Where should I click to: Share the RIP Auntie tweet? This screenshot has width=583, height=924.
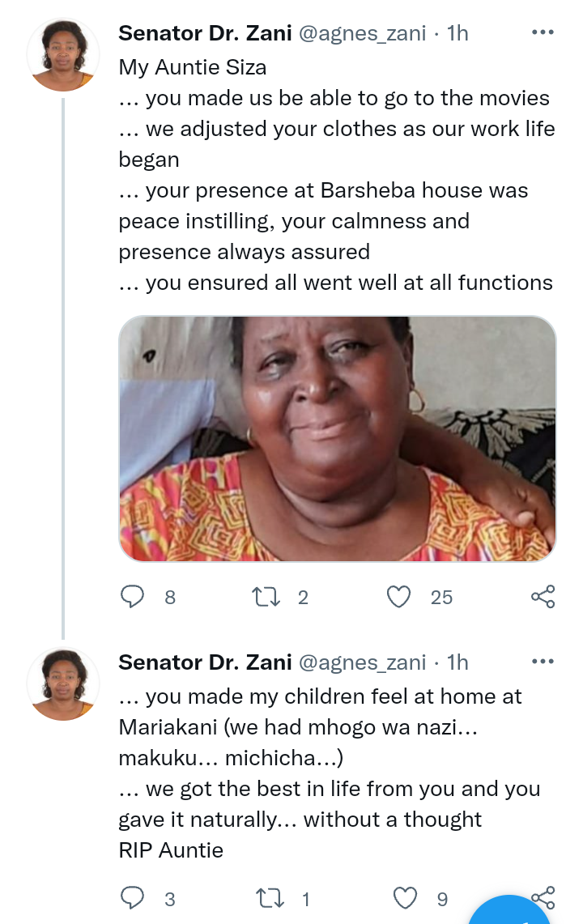point(543,897)
